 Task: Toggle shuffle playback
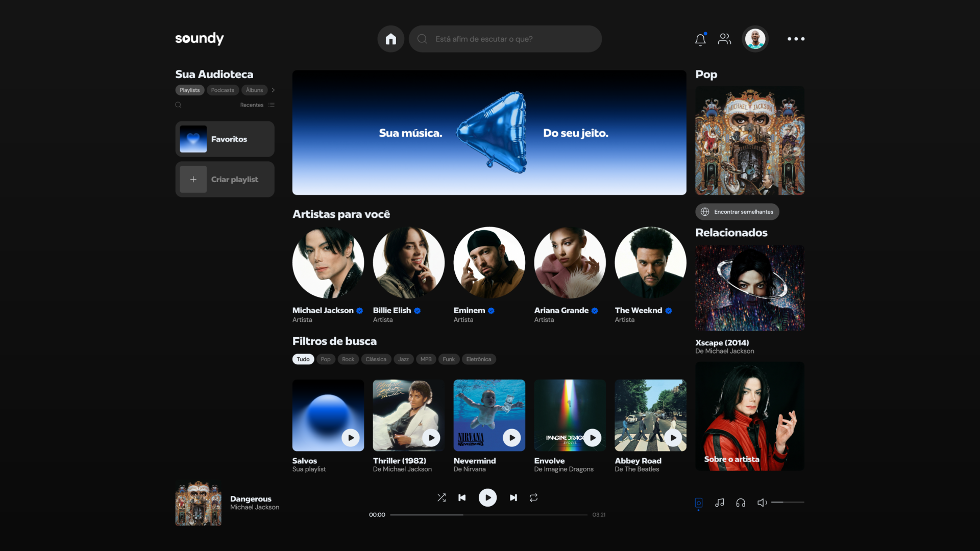tap(442, 497)
